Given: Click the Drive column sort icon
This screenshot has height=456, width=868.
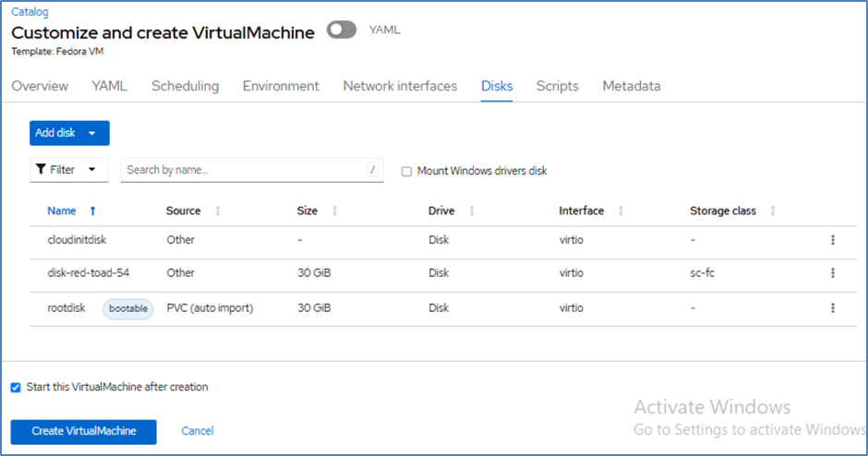Looking at the screenshot, I should (472, 211).
